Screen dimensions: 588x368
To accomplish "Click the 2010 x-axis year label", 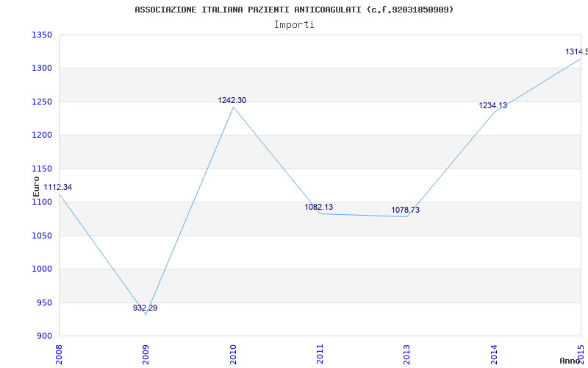I will coord(233,354).
